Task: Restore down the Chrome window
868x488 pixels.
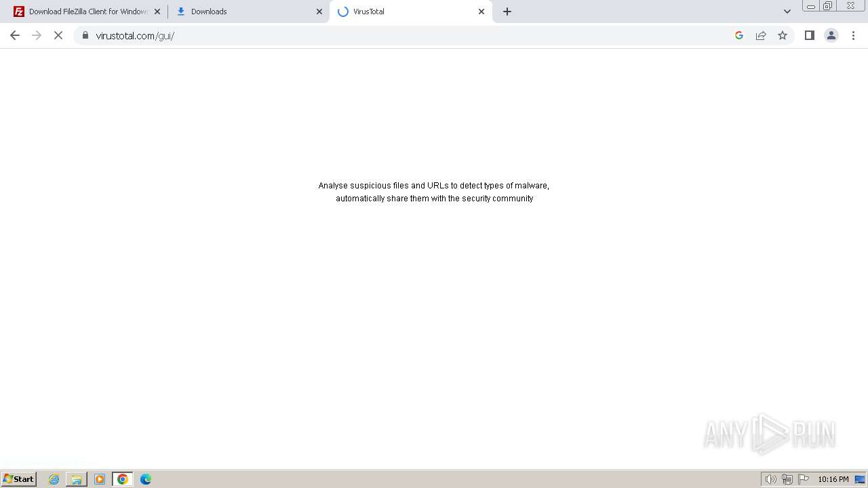Action: 828,6
